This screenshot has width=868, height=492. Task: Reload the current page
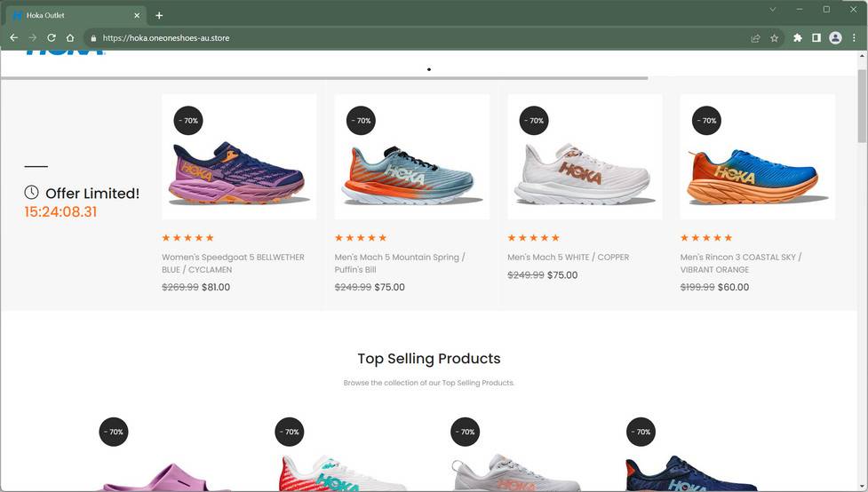click(x=52, y=38)
